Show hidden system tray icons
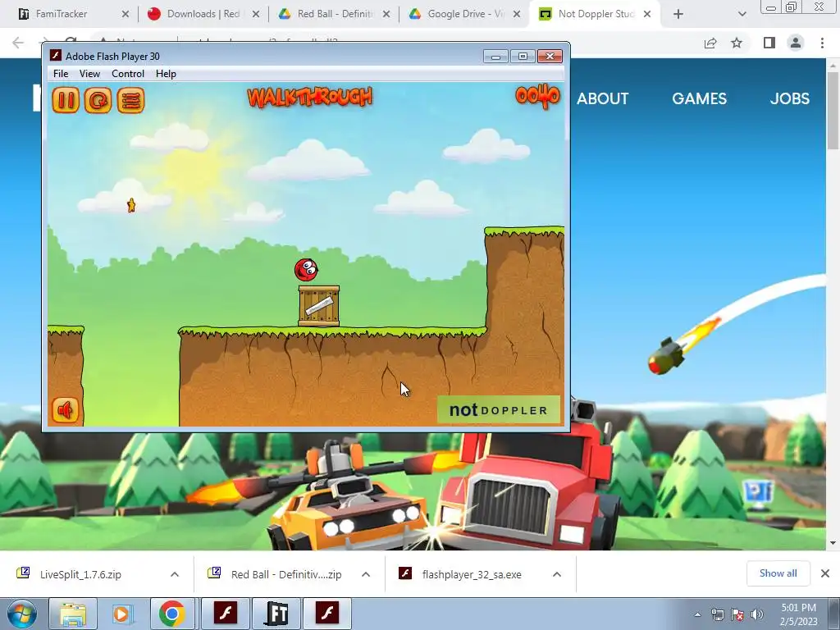 click(697, 614)
